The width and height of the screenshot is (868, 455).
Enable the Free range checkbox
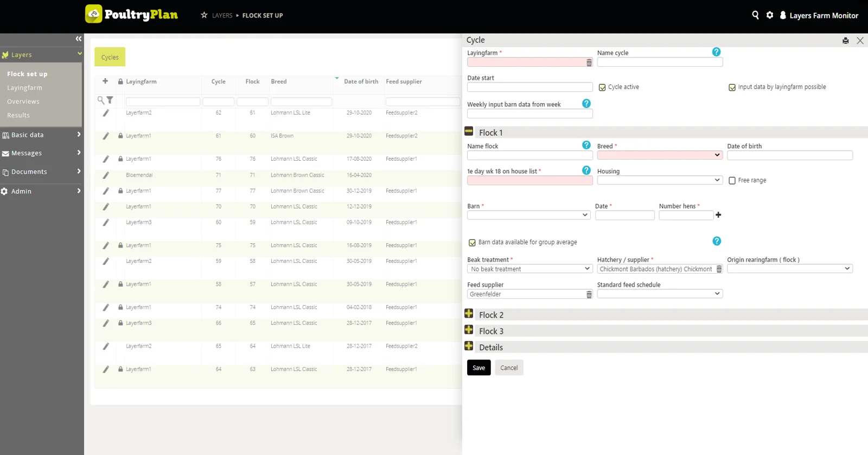pyautogui.click(x=732, y=181)
